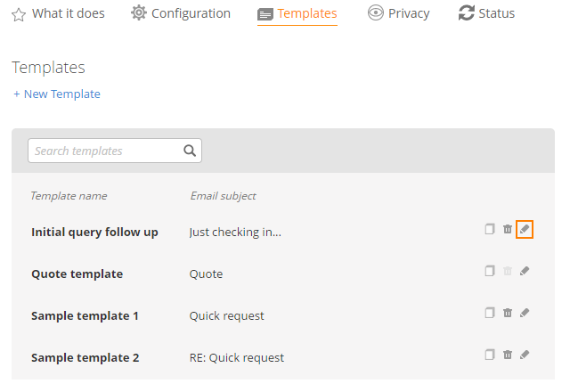Duplicate the Quote template
570x392 pixels.
click(x=490, y=271)
